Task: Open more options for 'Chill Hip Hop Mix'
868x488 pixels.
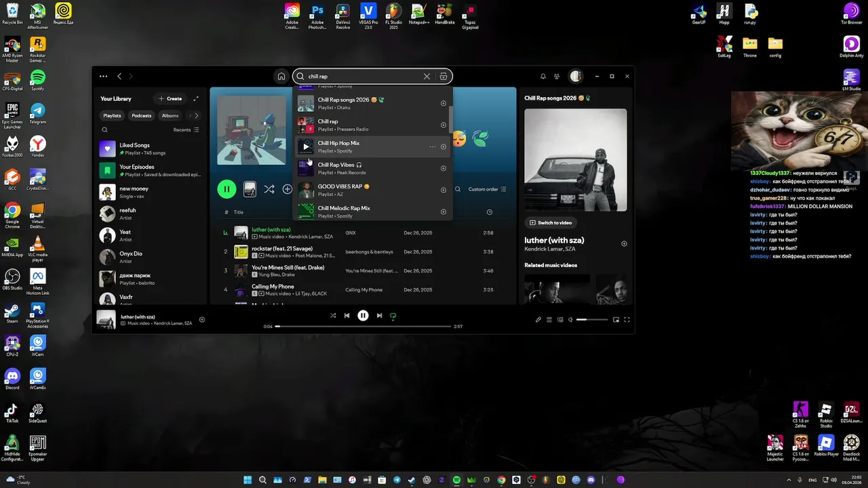Action: pyautogui.click(x=432, y=146)
